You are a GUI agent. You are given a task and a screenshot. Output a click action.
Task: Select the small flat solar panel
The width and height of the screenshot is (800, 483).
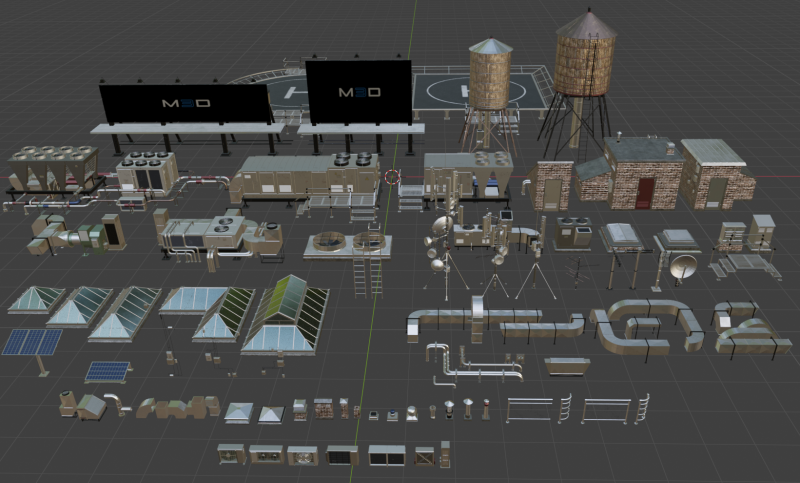(x=106, y=371)
